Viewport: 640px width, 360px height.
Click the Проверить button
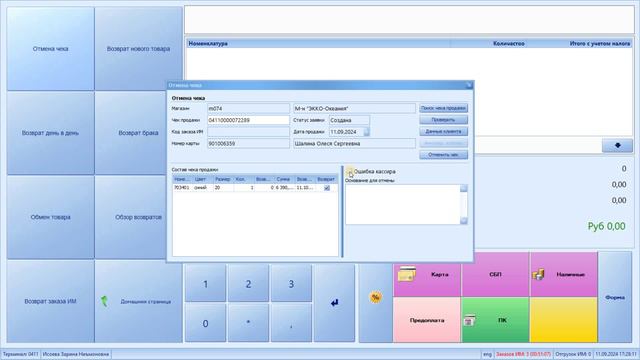443,120
